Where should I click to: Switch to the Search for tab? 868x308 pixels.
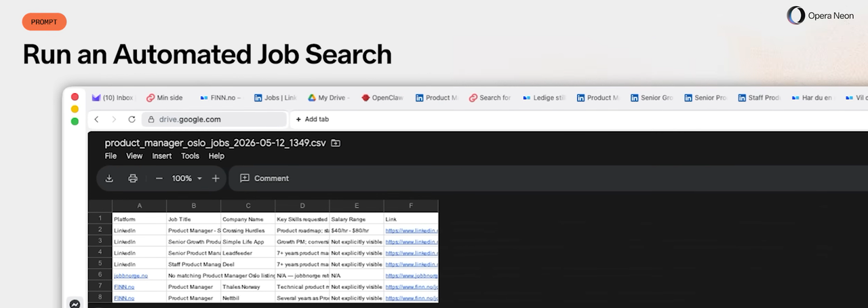pyautogui.click(x=490, y=98)
